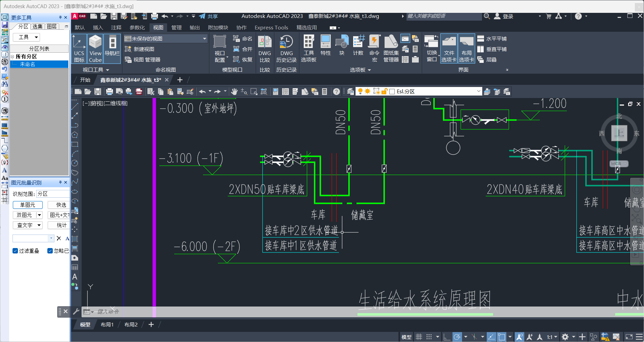Click the plot (print) icon in toolbar
Screen dimensions: 644x342
click(109, 92)
